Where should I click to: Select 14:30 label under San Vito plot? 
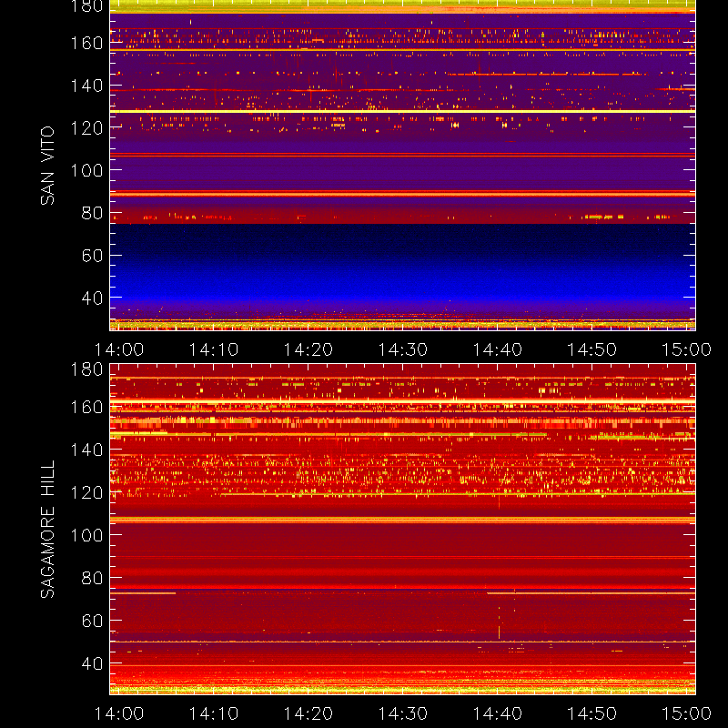click(402, 349)
